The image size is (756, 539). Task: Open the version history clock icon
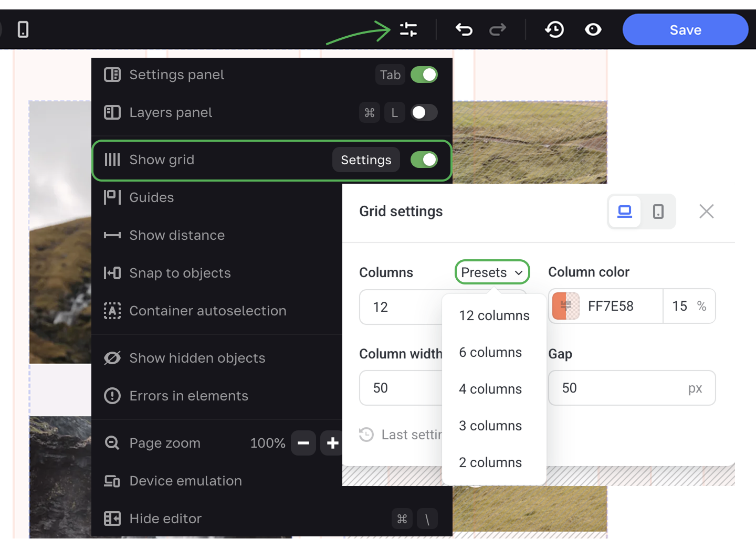554,29
